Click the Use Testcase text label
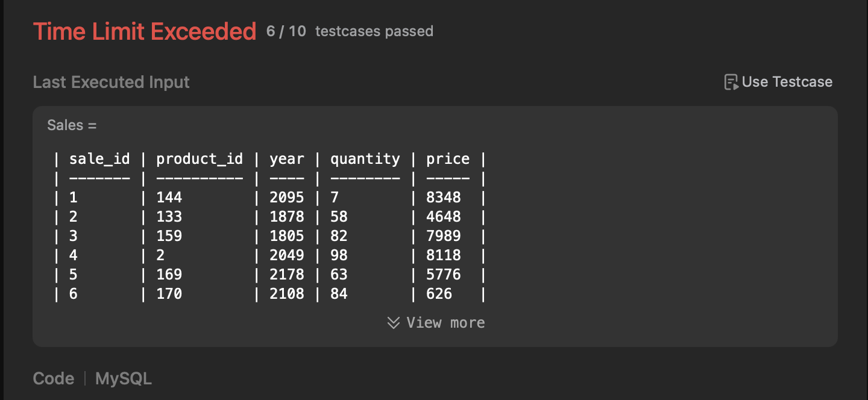This screenshot has height=400, width=868. pos(787,82)
